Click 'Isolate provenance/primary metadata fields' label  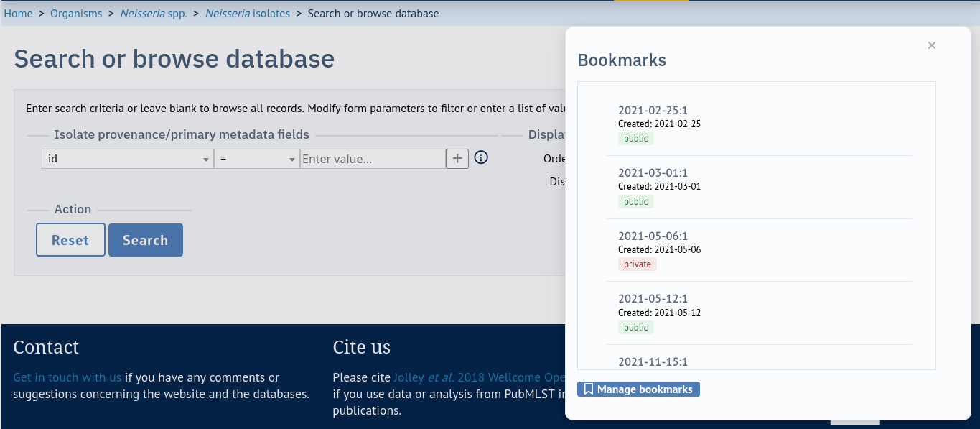click(x=182, y=134)
